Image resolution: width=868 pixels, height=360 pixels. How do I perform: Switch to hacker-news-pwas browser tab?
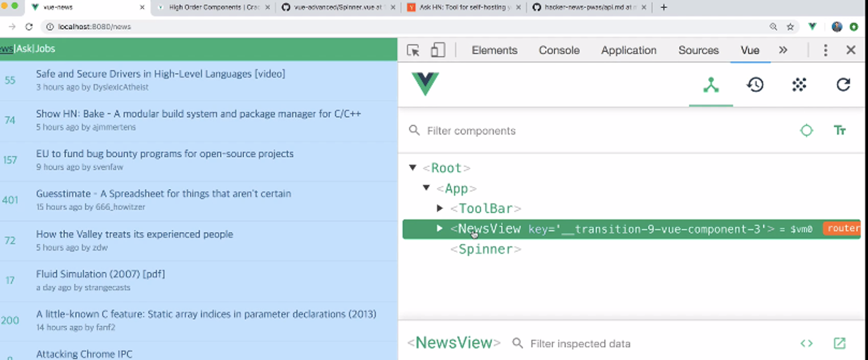click(588, 7)
